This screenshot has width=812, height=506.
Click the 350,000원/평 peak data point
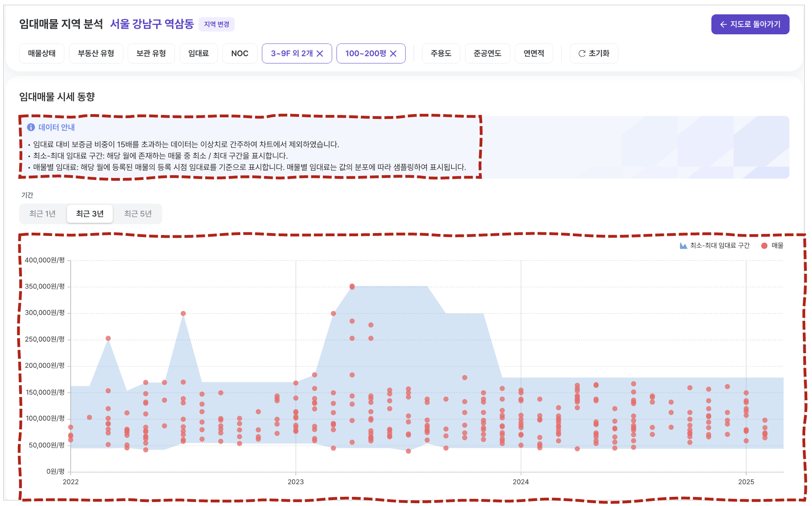(352, 287)
